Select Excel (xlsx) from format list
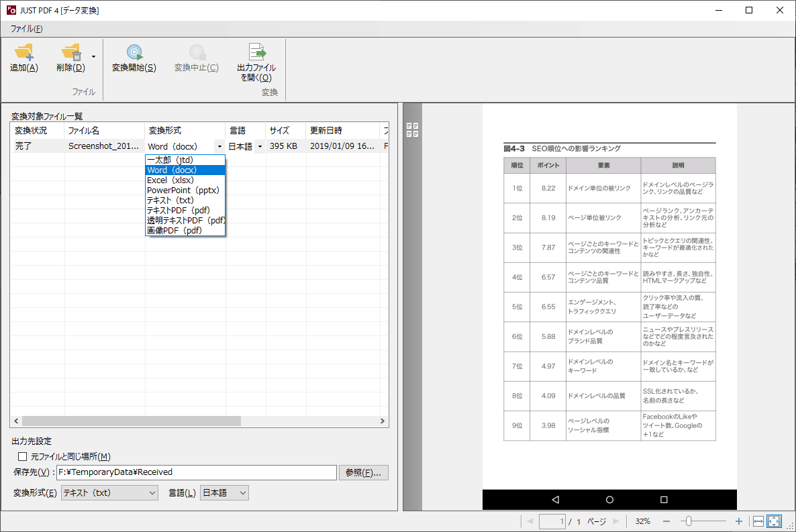 click(185, 180)
